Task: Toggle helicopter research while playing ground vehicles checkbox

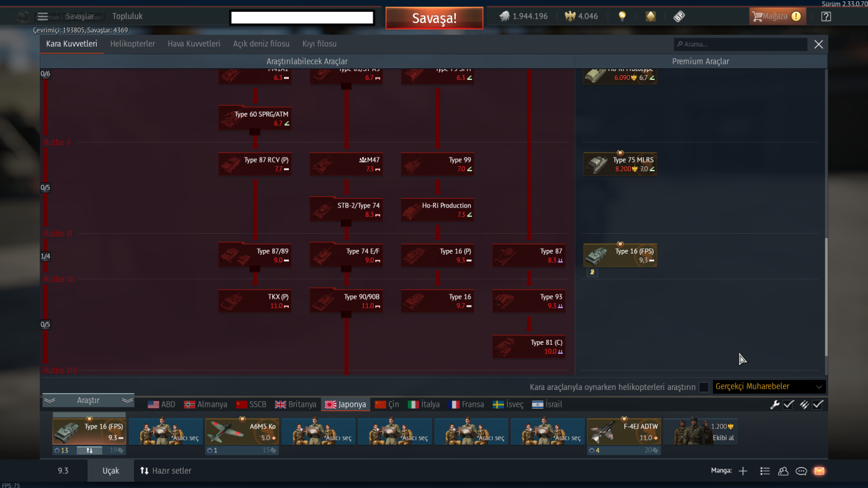Action: (704, 387)
